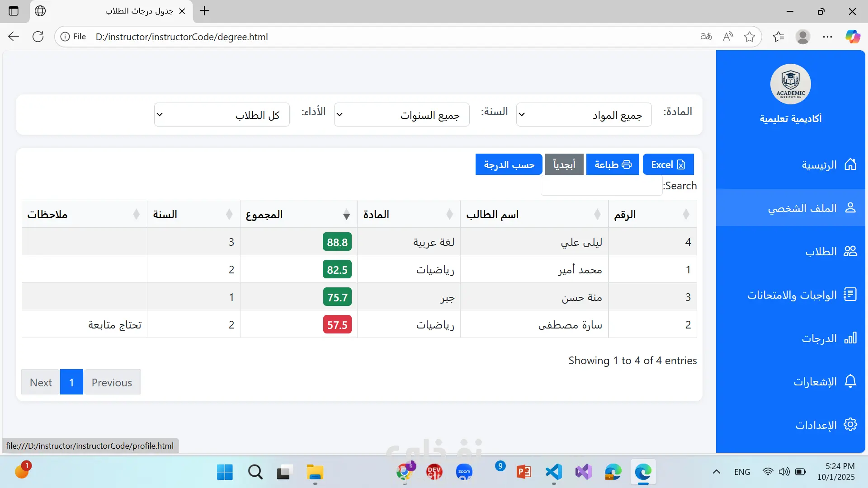Screen dimensions: 868x488
Task: Expand the السنة year dropdown
Action: (x=401, y=115)
